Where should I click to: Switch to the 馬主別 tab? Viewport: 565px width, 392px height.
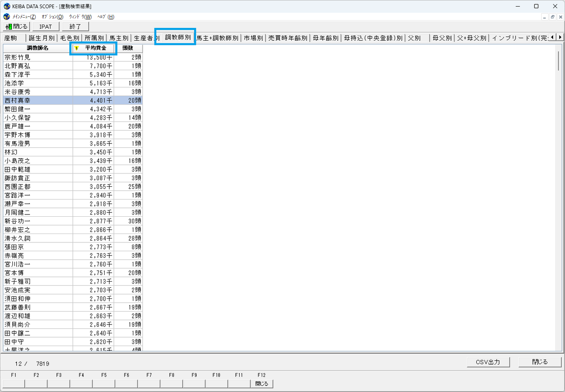pyautogui.click(x=119, y=38)
